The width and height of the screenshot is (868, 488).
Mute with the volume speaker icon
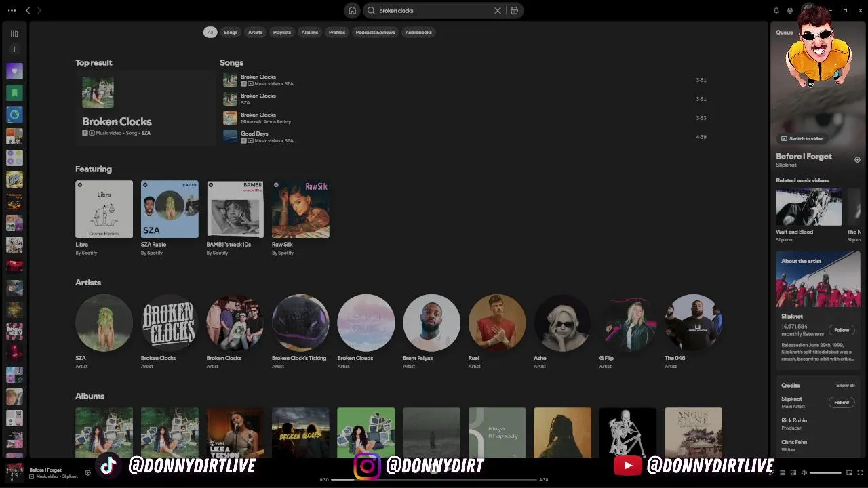(x=804, y=472)
